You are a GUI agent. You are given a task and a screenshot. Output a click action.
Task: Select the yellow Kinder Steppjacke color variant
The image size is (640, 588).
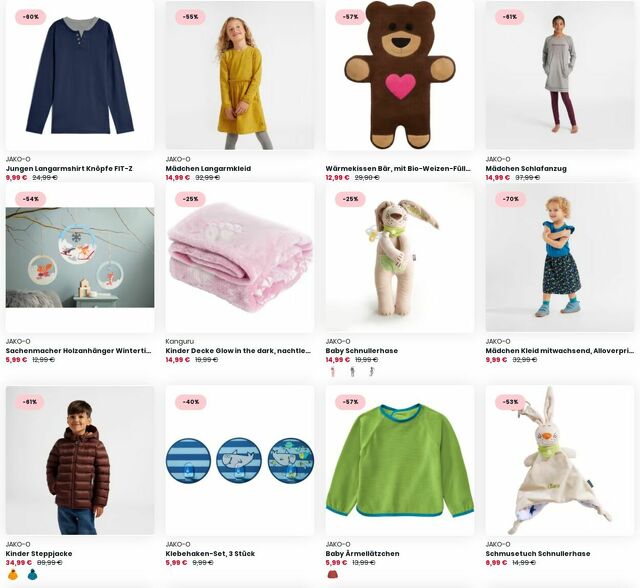point(13,575)
